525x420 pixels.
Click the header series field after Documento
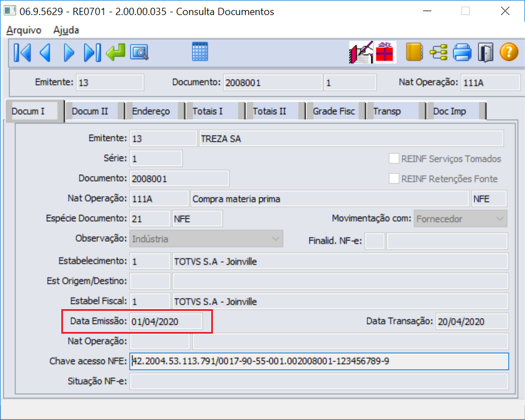coord(350,82)
